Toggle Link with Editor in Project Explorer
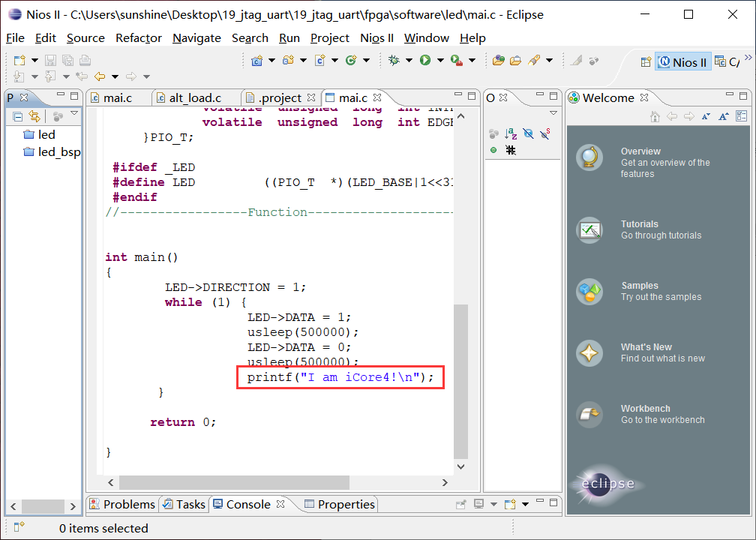 pos(34,116)
